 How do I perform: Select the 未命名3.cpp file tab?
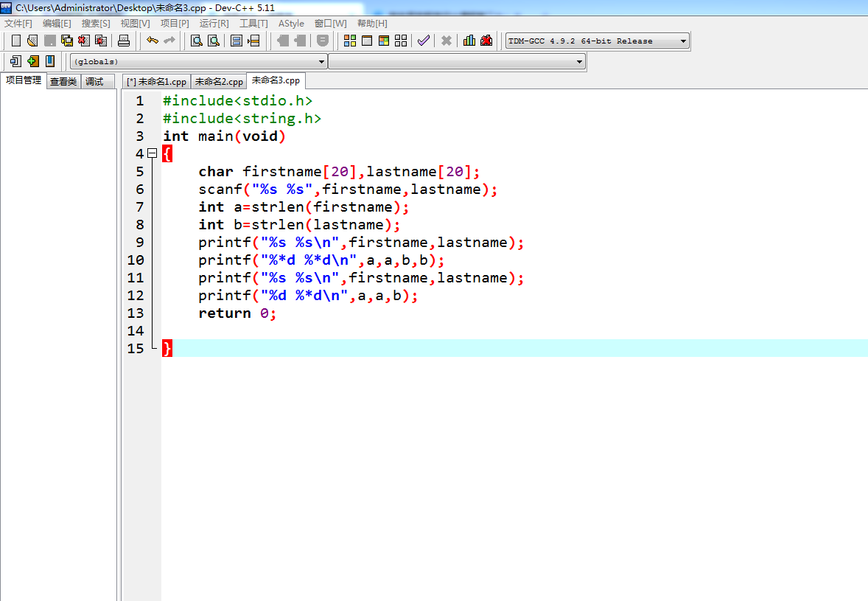coord(276,80)
